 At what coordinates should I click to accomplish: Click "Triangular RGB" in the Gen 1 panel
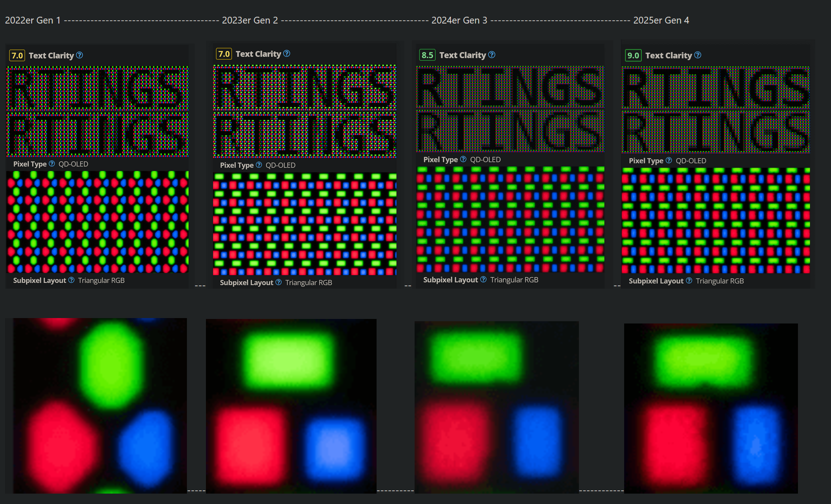pos(101,281)
